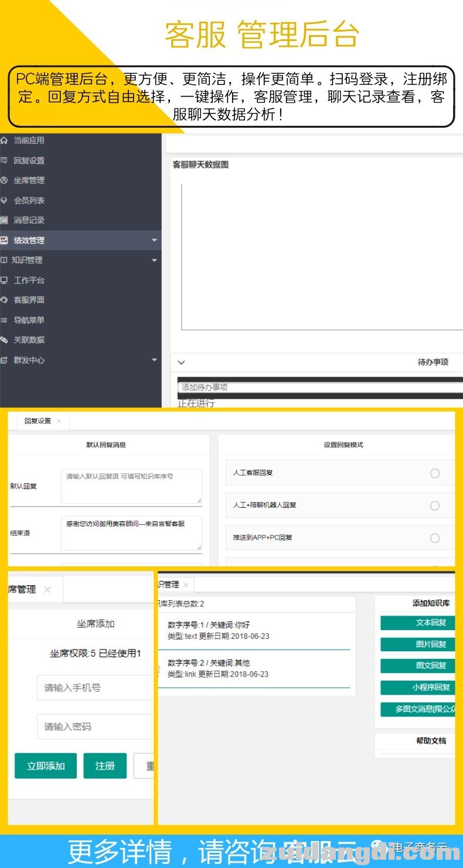Expand the 知识管理 submenu arrow
Image resolution: width=463 pixels, height=868 pixels.
click(154, 260)
